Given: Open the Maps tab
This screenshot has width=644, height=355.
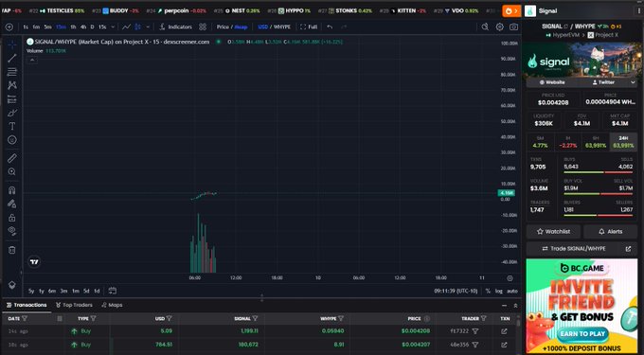Looking at the screenshot, I should (x=112, y=305).
